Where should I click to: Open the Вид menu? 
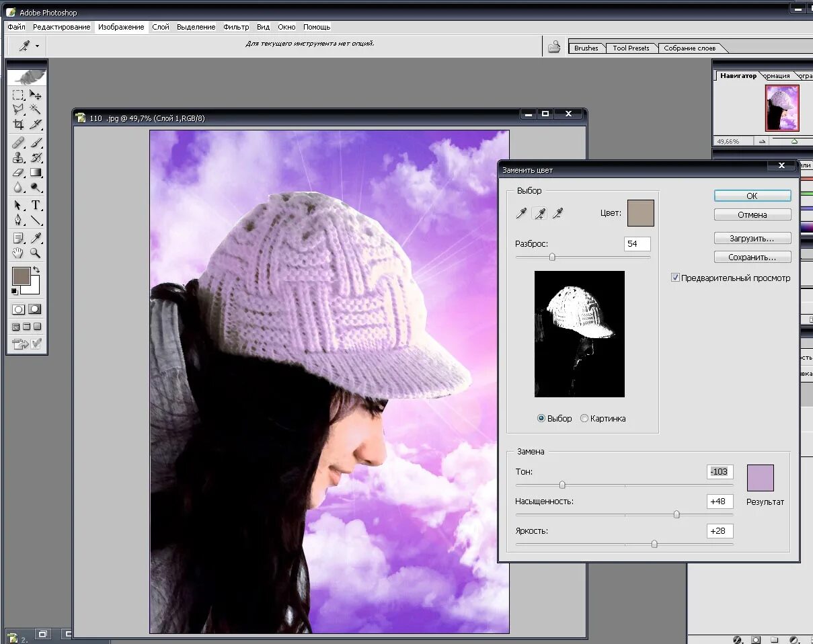[264, 27]
